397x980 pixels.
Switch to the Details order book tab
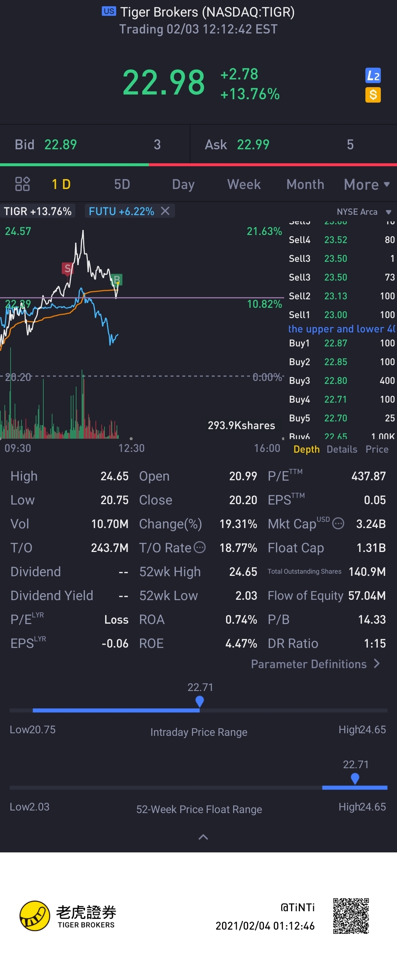pyautogui.click(x=341, y=449)
